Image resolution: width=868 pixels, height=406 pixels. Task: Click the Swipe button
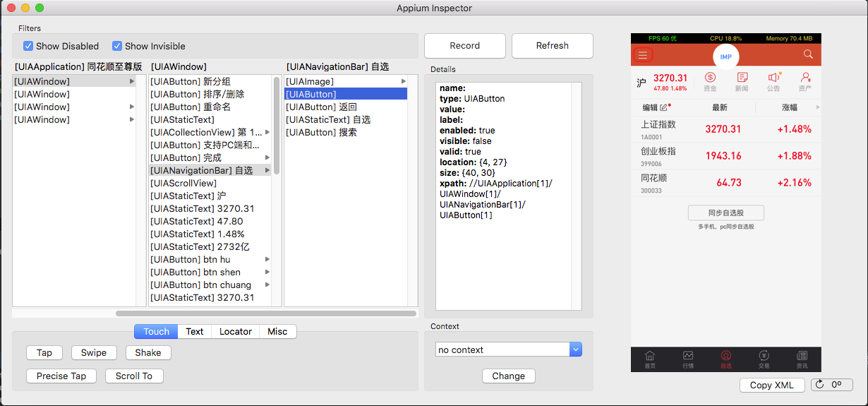click(x=94, y=352)
